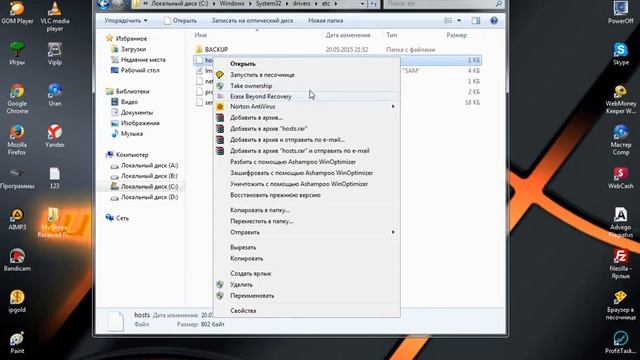Open the Игры desktop icon
640x360 pixels.
[x=17, y=53]
